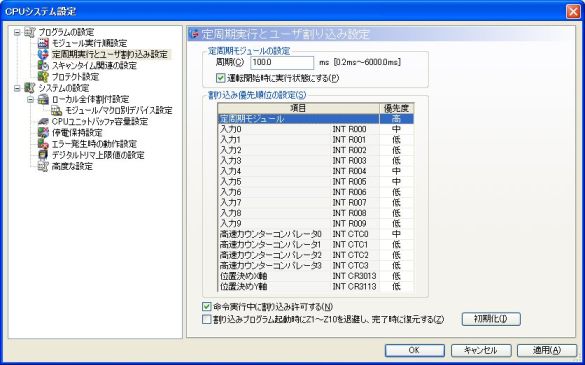Open 優先度 value for 定周期モジュール
Viewport: 585px width, 365px height.
click(397, 119)
